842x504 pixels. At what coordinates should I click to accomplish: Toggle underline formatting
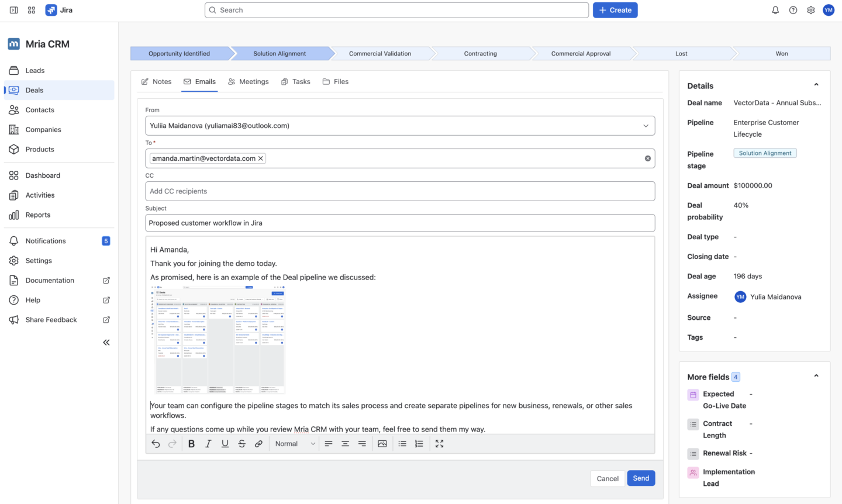(x=225, y=444)
